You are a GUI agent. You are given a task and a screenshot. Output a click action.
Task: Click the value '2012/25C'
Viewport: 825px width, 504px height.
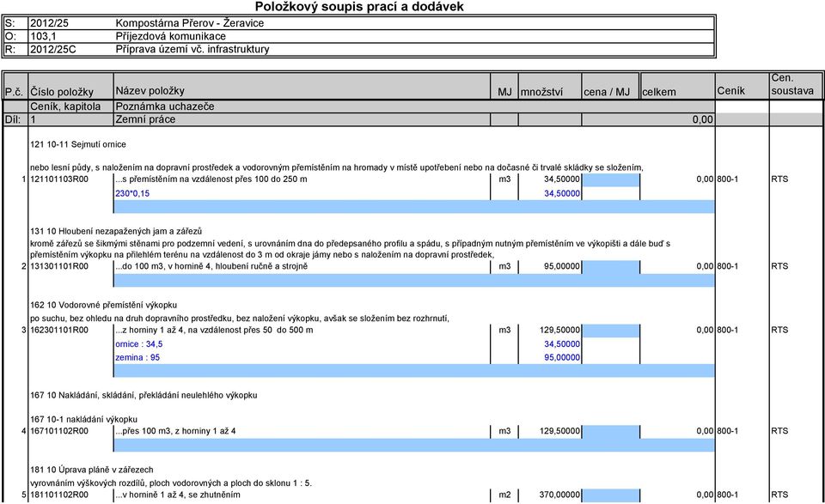pyautogui.click(x=52, y=49)
